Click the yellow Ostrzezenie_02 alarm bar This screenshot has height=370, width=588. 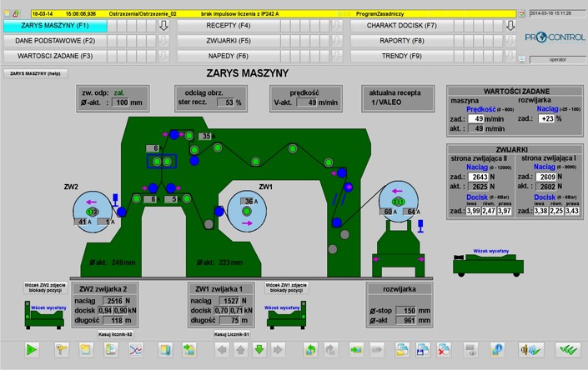tap(274, 14)
